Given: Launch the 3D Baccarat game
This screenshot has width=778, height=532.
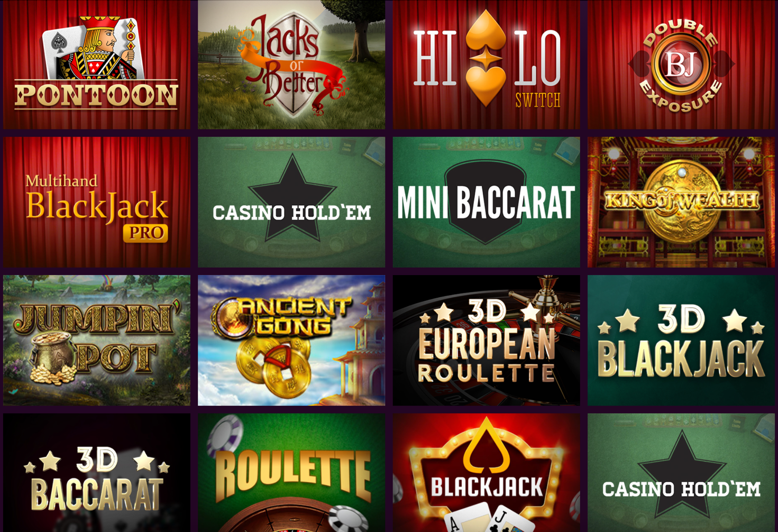Looking at the screenshot, I should pos(97,473).
